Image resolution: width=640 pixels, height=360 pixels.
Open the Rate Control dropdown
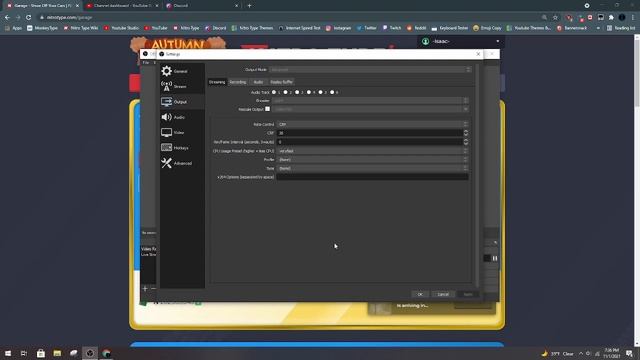(x=372, y=124)
